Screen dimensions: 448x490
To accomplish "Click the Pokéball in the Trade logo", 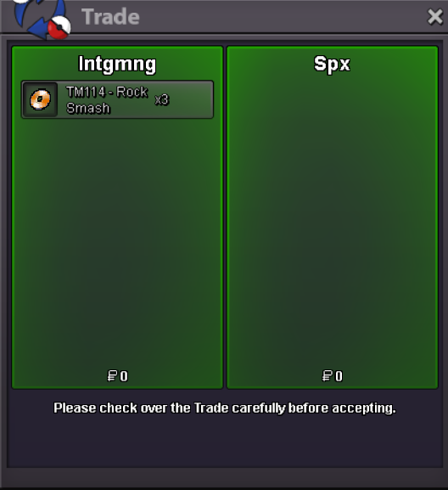I will tap(59, 28).
